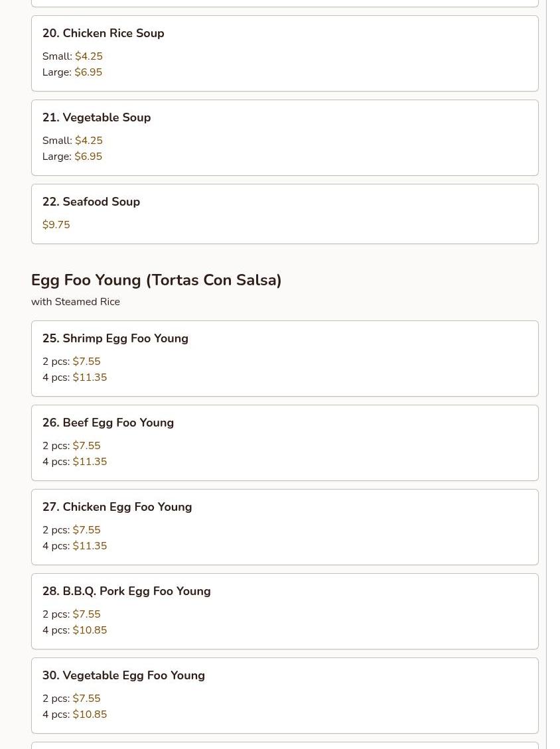The height and width of the screenshot is (749, 560).
Task: Click the 'with Steamed Rice' subtitle
Action: tap(75, 302)
